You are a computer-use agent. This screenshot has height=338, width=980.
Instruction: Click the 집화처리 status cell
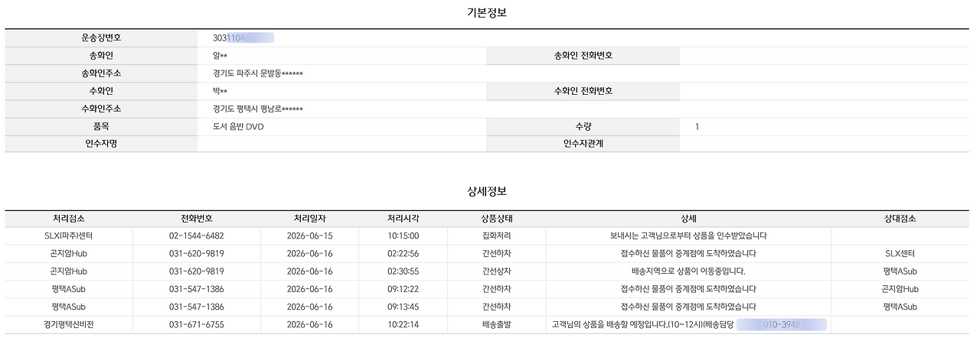coord(496,236)
